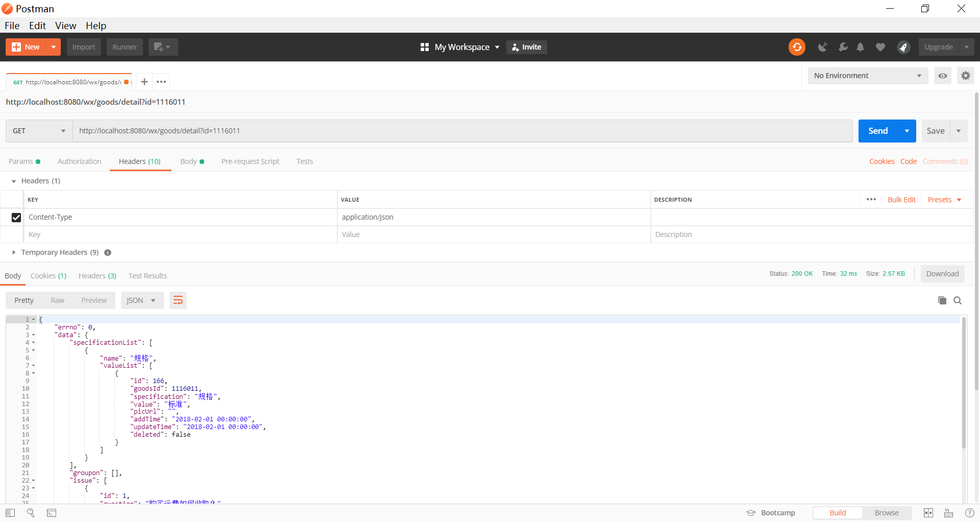Viewport: 980px width, 521px height.
Task: Open the Postman console icon
Action: coord(52,513)
